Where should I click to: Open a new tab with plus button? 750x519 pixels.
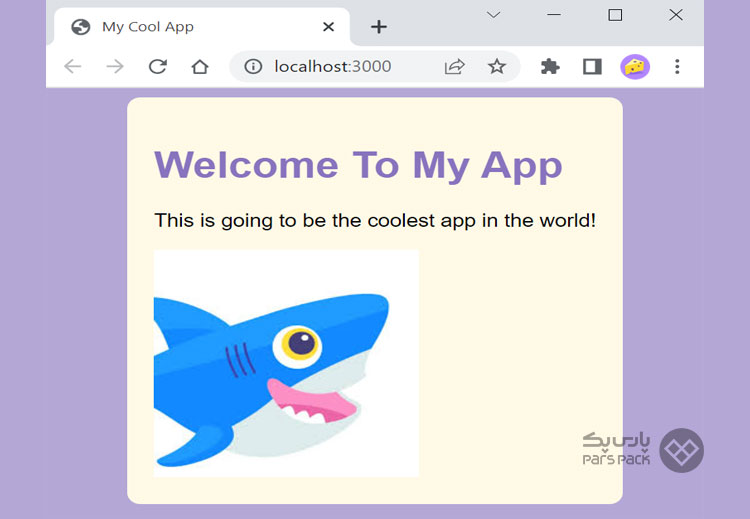click(378, 27)
